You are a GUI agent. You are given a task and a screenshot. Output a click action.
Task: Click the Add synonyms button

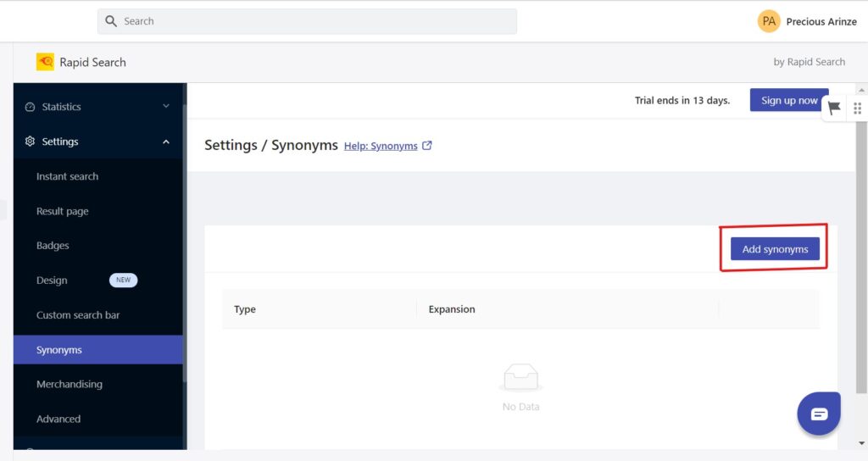point(775,249)
